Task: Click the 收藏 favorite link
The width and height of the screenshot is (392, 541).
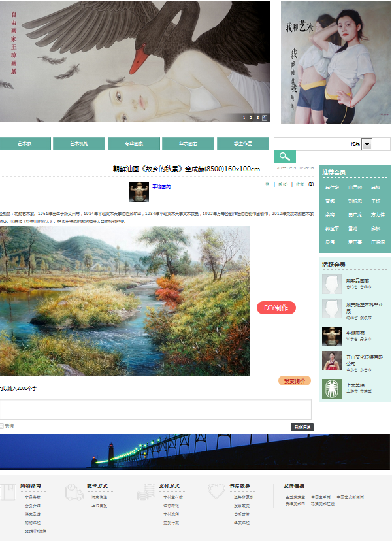Action: (300, 185)
